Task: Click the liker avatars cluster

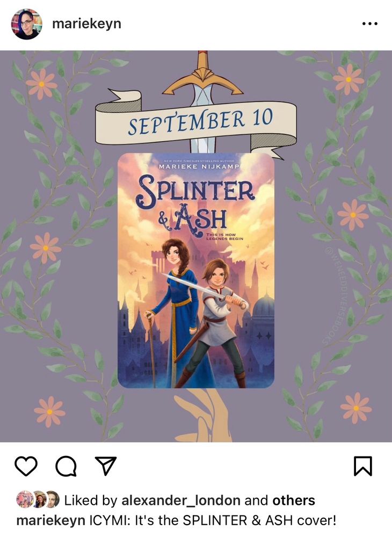Action: (38, 499)
